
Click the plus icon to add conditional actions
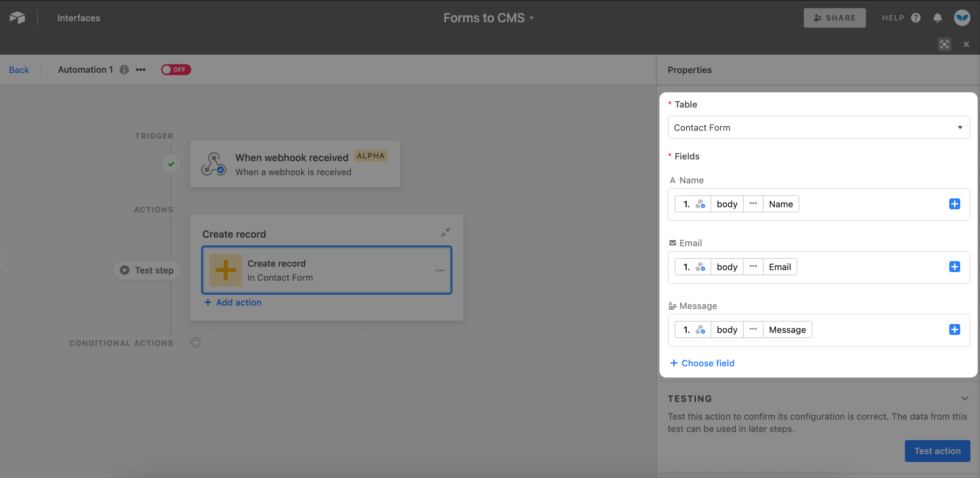(196, 342)
